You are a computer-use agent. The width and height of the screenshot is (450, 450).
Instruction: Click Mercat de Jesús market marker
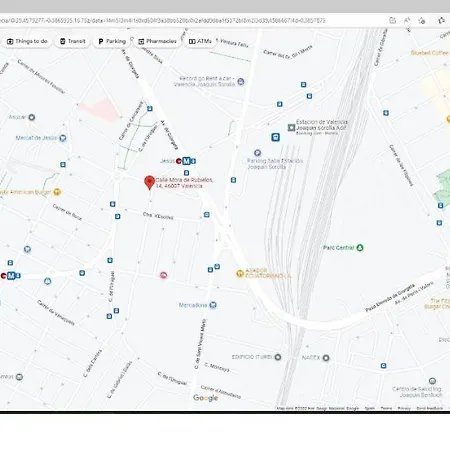point(62,138)
